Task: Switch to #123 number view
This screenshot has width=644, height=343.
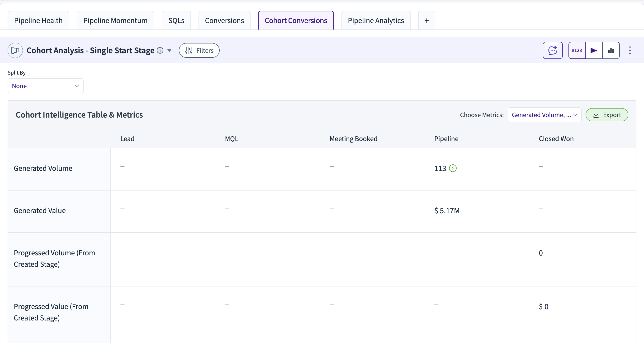Action: 577,50
